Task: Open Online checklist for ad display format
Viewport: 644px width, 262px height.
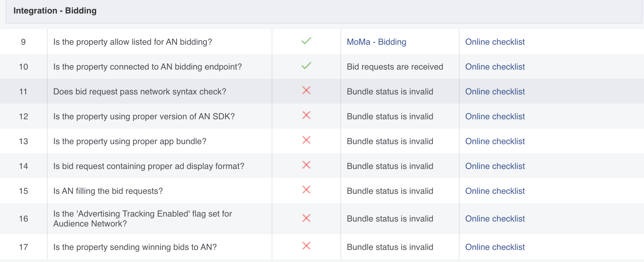Action: tap(495, 166)
